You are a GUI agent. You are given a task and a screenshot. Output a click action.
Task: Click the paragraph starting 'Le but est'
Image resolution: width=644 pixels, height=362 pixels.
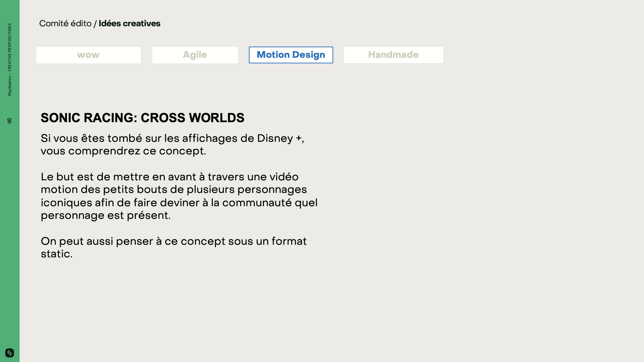coord(179,196)
